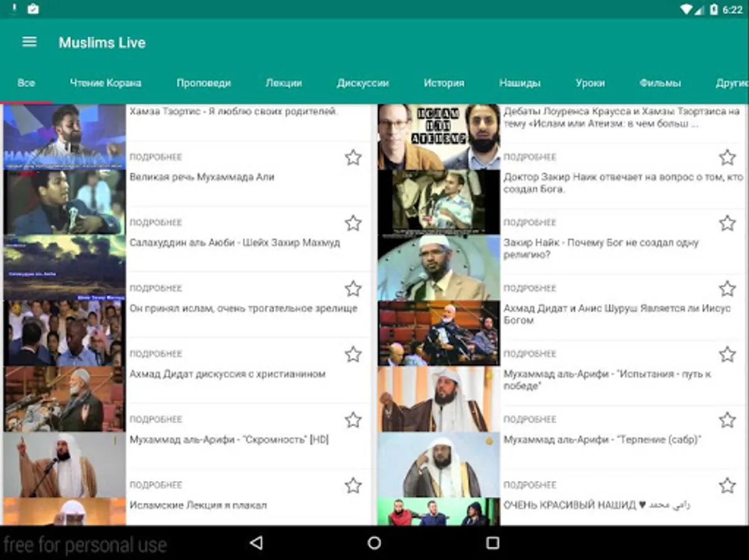
Task: Tap ПОДРОБНЕЕ under 'Терпение (сабр)'
Action: pos(530,485)
